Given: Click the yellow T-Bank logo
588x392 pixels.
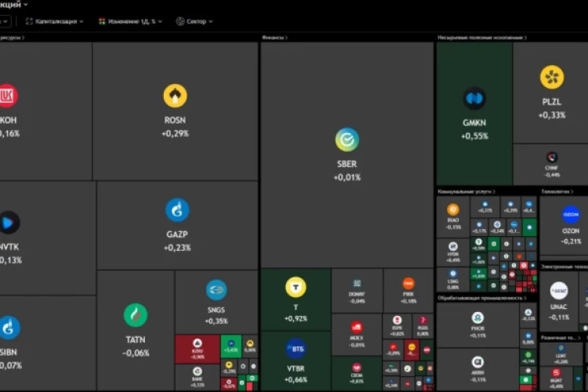Looking at the screenshot, I should pos(296,288).
